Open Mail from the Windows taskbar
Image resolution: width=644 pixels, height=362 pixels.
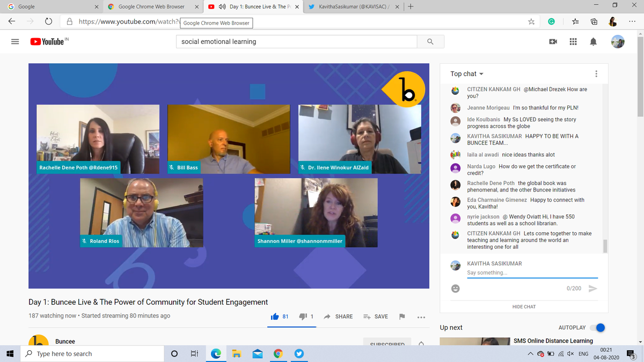point(257,354)
